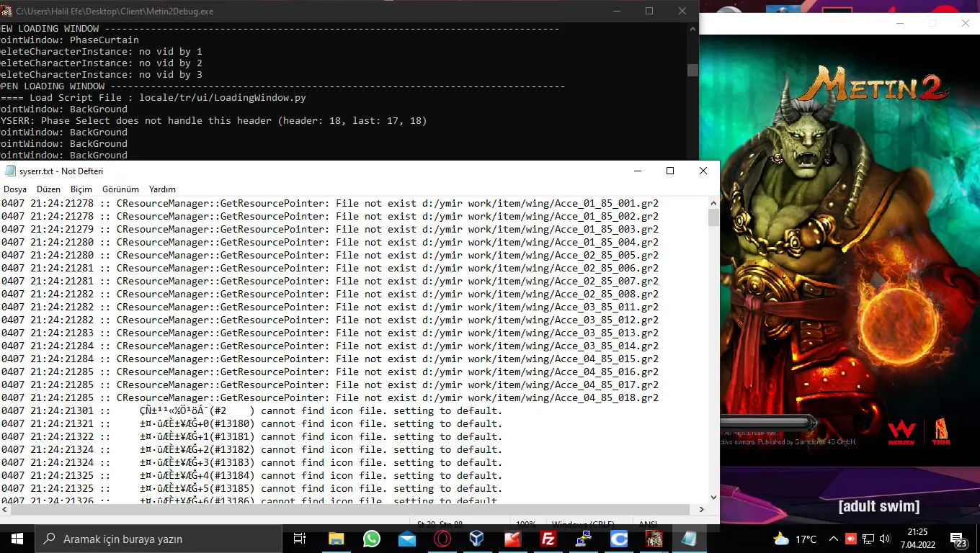
Task: Click the console line 'Load Script File : locale/tr/ui/LoadingWindow.py'
Action: (x=153, y=97)
